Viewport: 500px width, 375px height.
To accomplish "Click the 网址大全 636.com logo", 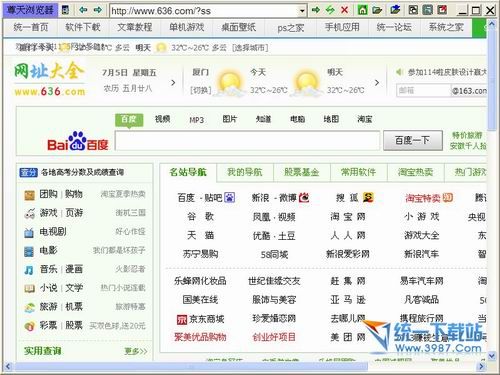I will [x=50, y=79].
